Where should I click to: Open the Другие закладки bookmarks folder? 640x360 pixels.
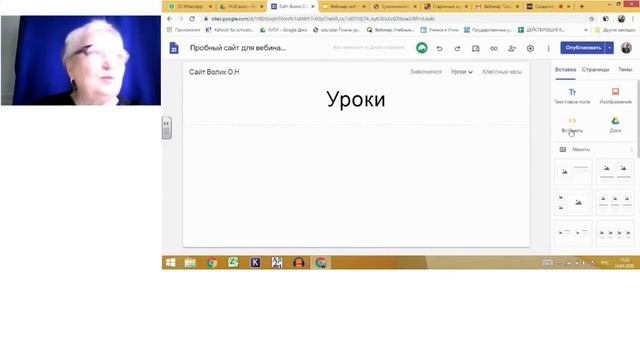[615, 30]
